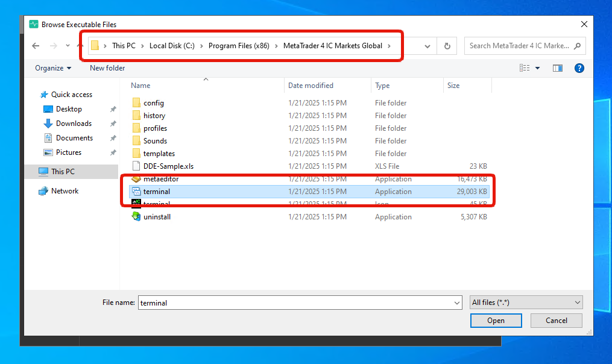Select the terminal application row
Screen dimensions: 612x364
click(x=309, y=192)
